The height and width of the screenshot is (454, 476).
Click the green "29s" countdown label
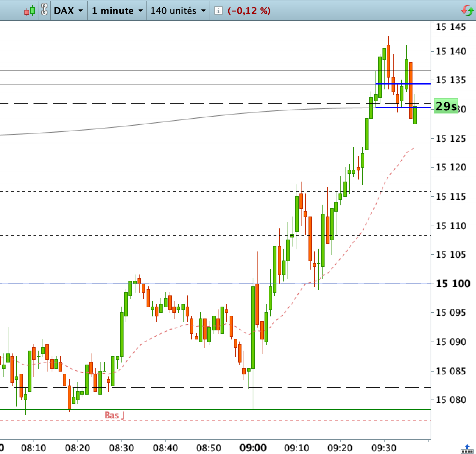point(446,106)
